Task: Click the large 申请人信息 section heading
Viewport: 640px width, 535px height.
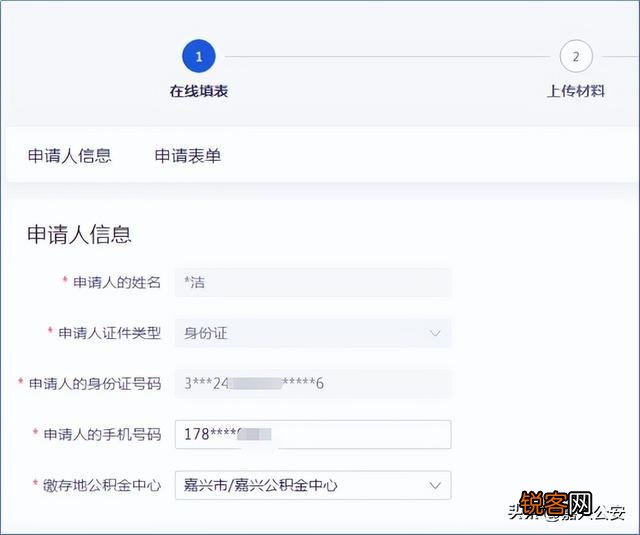Action: 79,234
